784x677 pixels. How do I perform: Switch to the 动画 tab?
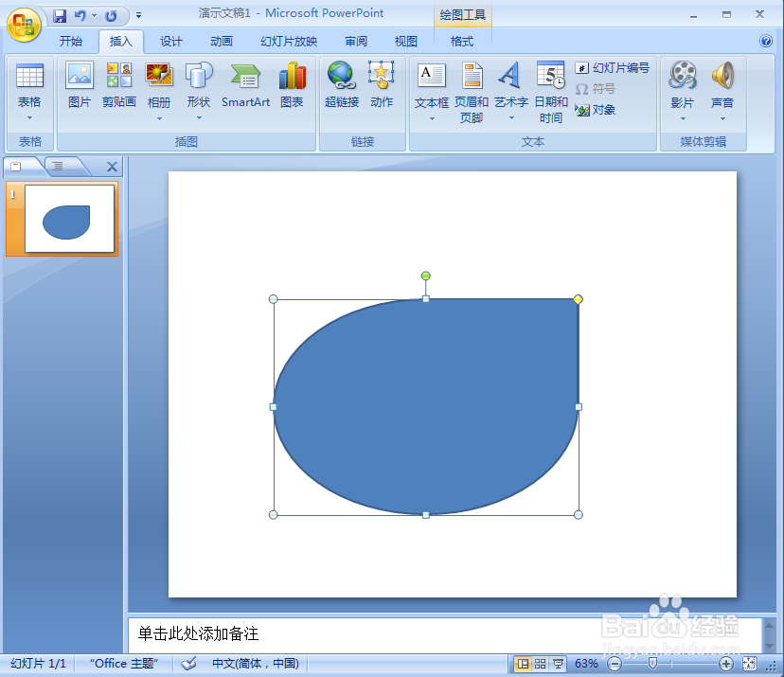coord(221,41)
